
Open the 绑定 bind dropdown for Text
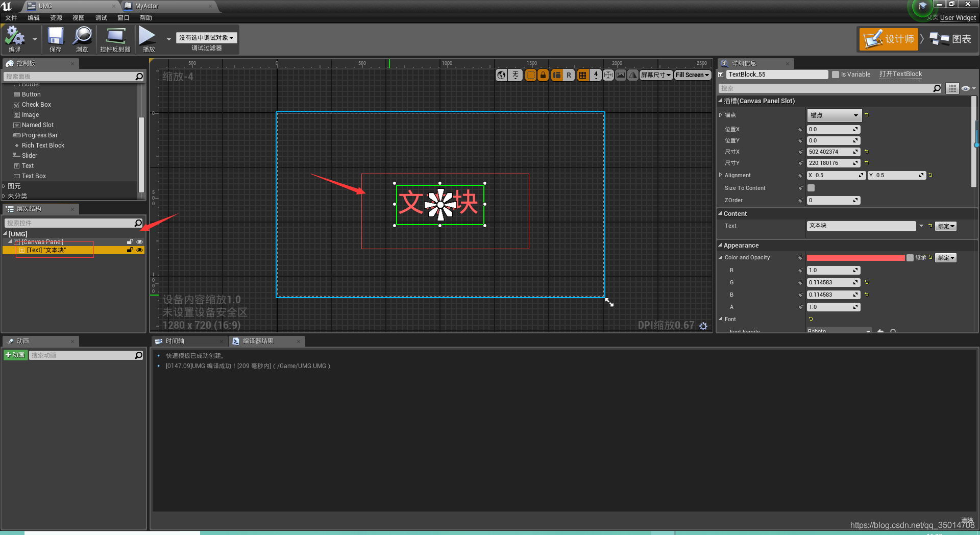tap(946, 226)
